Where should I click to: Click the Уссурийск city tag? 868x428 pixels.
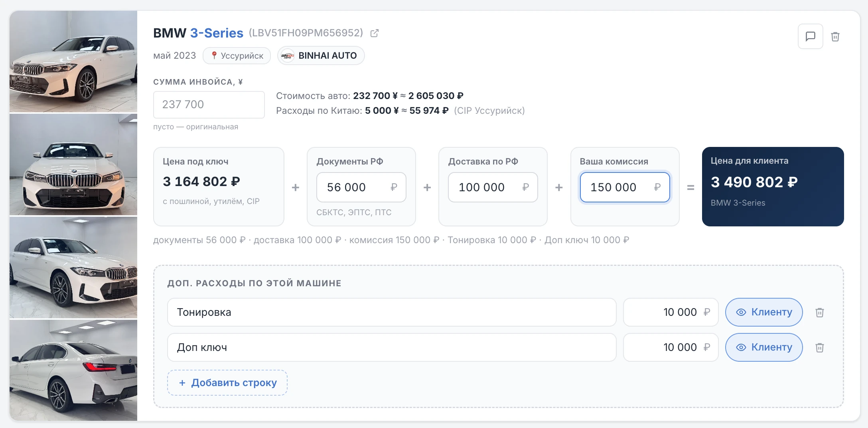[x=237, y=55]
